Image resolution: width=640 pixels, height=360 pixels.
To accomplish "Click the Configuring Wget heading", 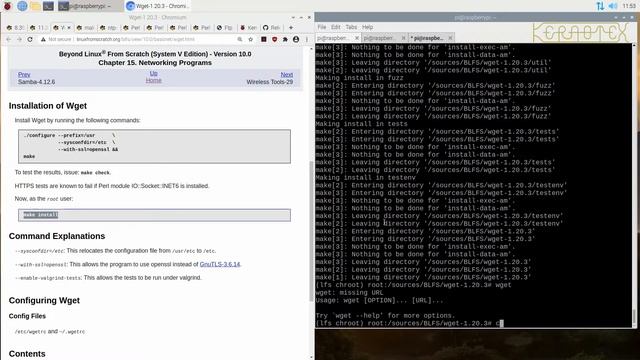I will point(44,300).
